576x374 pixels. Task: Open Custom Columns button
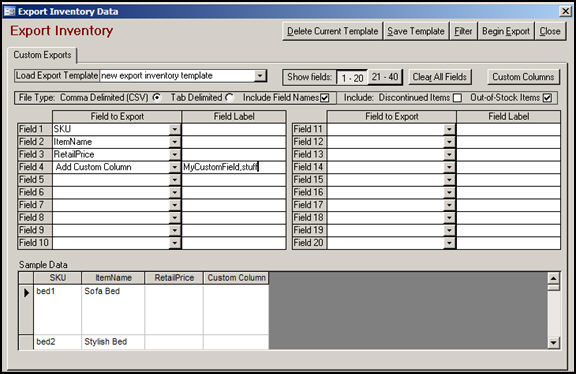tap(523, 77)
